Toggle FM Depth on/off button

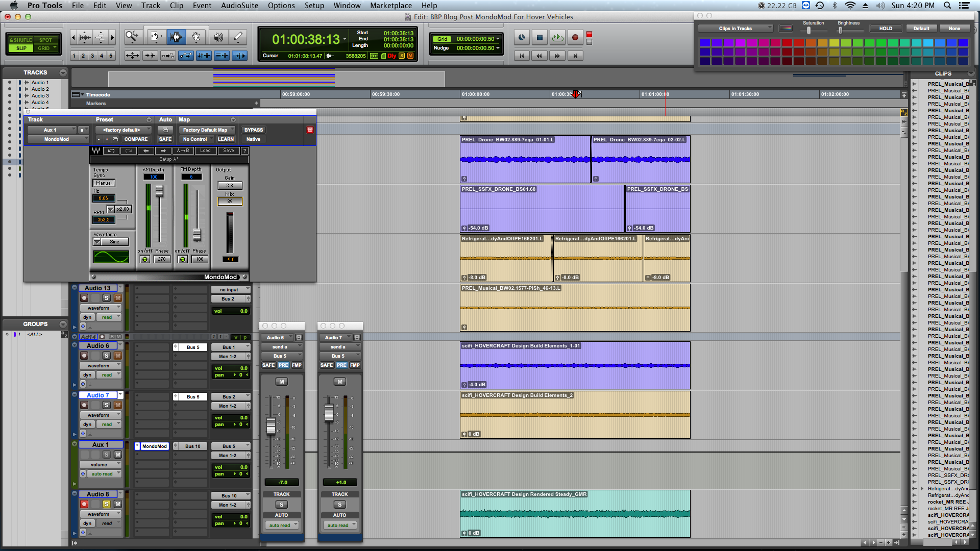[x=183, y=259]
